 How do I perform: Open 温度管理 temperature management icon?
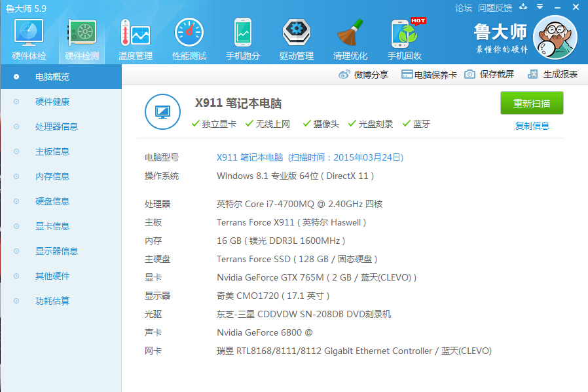[136, 39]
